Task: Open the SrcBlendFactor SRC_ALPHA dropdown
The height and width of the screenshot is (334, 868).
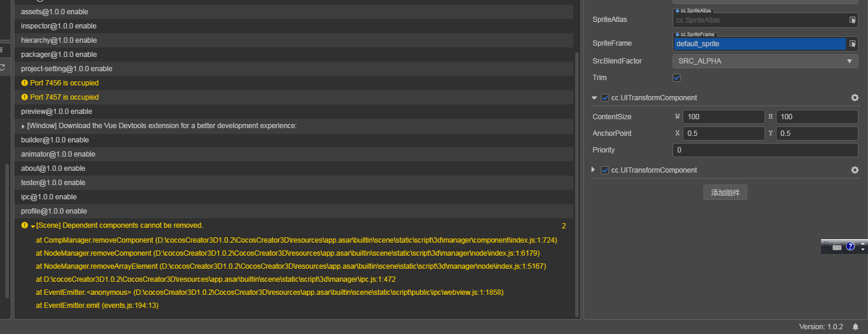Action: (765, 61)
